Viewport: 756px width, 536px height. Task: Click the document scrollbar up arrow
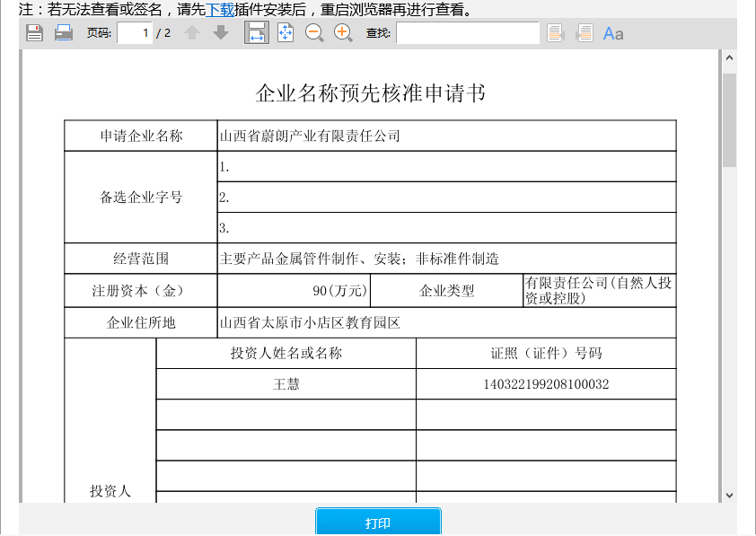729,57
